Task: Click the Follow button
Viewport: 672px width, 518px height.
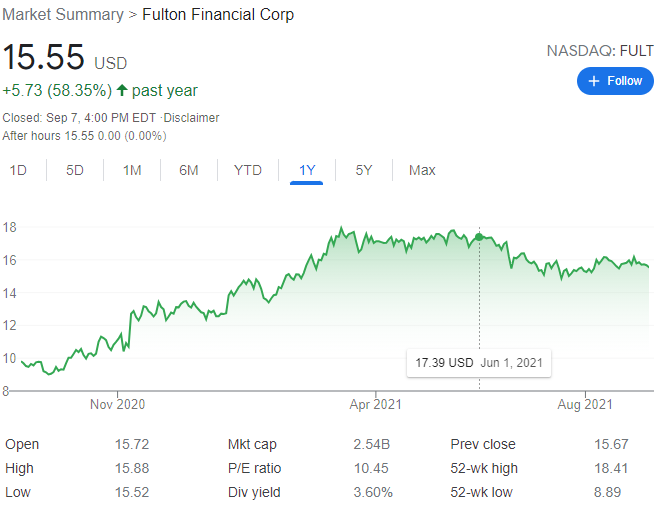Action: 615,81
